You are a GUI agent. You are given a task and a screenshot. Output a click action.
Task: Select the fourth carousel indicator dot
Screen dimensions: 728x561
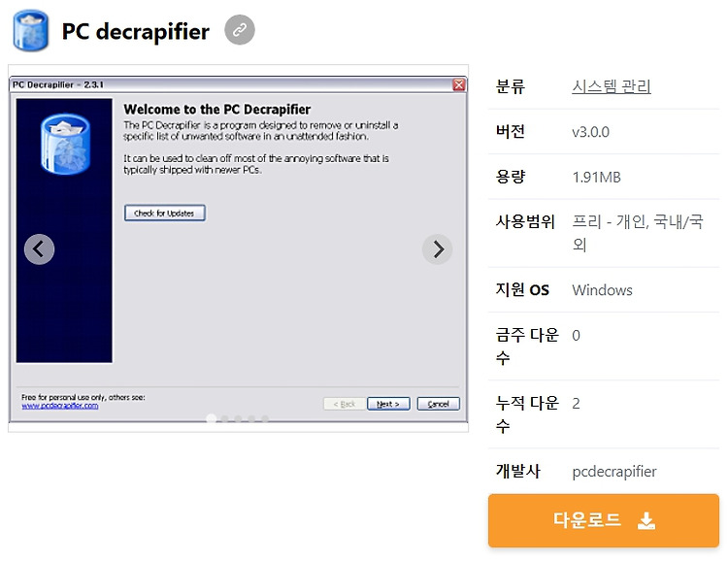[251, 419]
